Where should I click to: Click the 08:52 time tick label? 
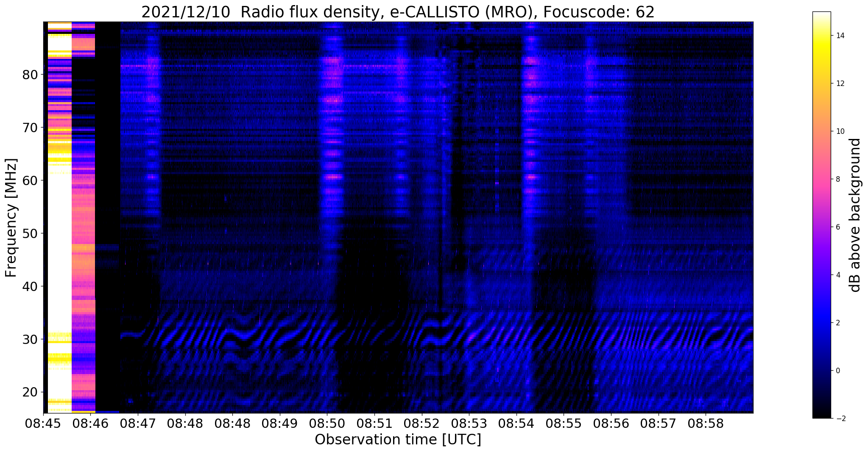pyautogui.click(x=421, y=423)
